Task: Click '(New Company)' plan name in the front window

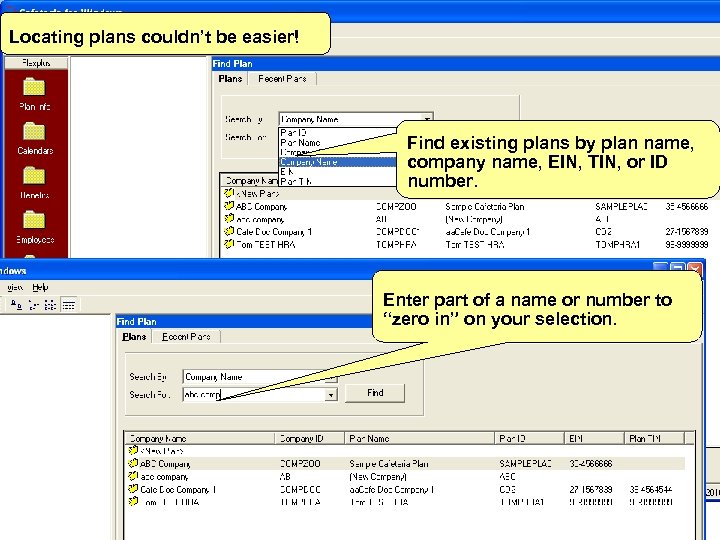Action: click(378, 477)
